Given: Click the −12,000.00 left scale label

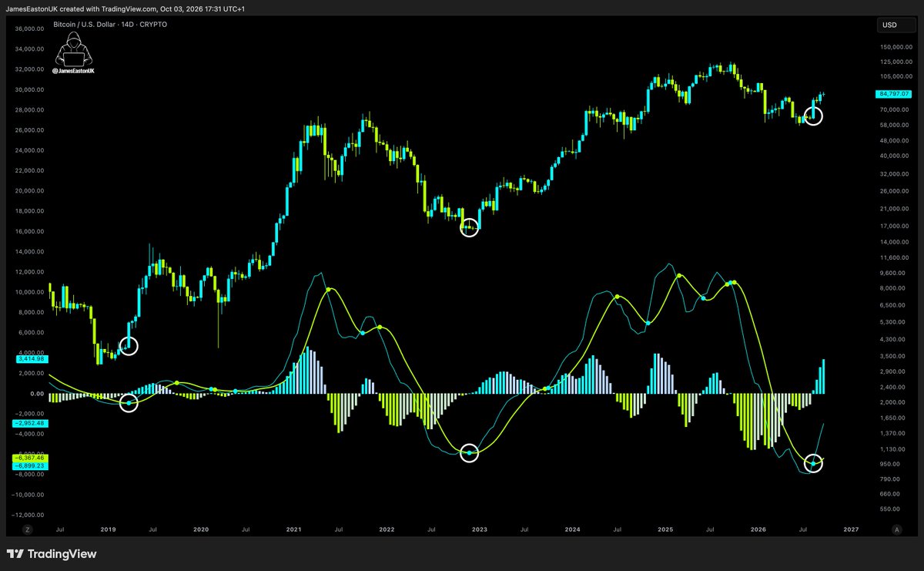Looking at the screenshot, I should coord(29,515).
